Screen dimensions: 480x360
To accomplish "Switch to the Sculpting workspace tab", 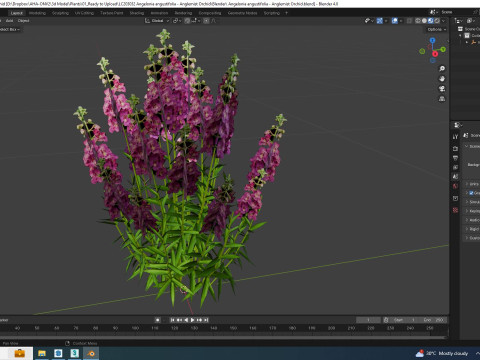I will click(60, 13).
